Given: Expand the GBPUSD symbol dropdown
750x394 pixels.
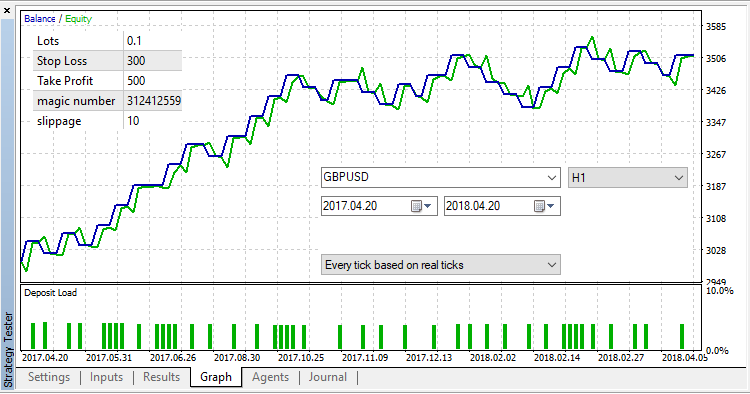Looking at the screenshot, I should pyautogui.click(x=551, y=178).
